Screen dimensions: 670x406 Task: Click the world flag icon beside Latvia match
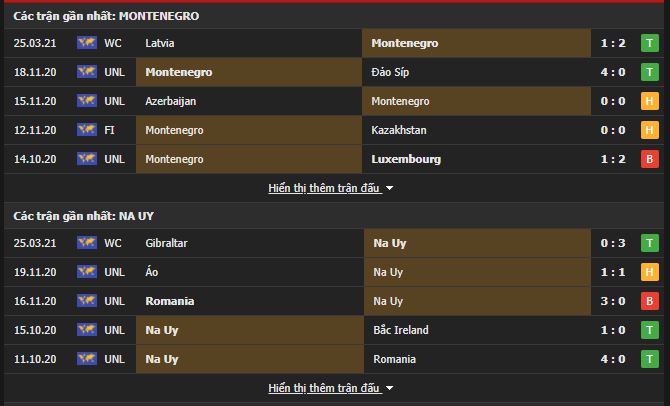[x=87, y=43]
